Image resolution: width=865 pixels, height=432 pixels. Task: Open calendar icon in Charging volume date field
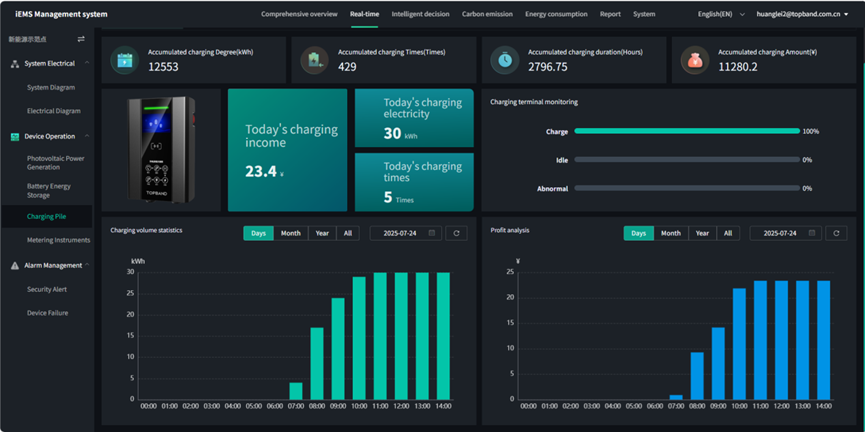click(432, 233)
